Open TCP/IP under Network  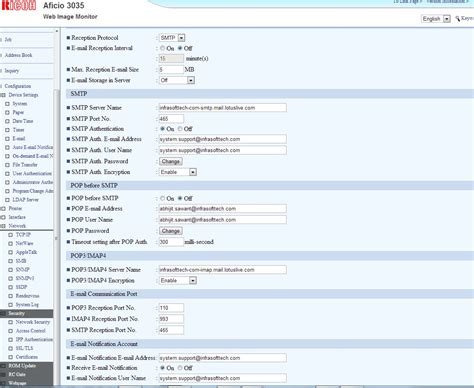(x=23, y=235)
